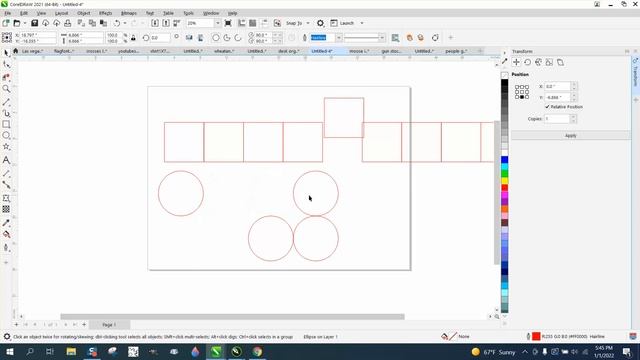Open Windows Start menu

(9, 352)
